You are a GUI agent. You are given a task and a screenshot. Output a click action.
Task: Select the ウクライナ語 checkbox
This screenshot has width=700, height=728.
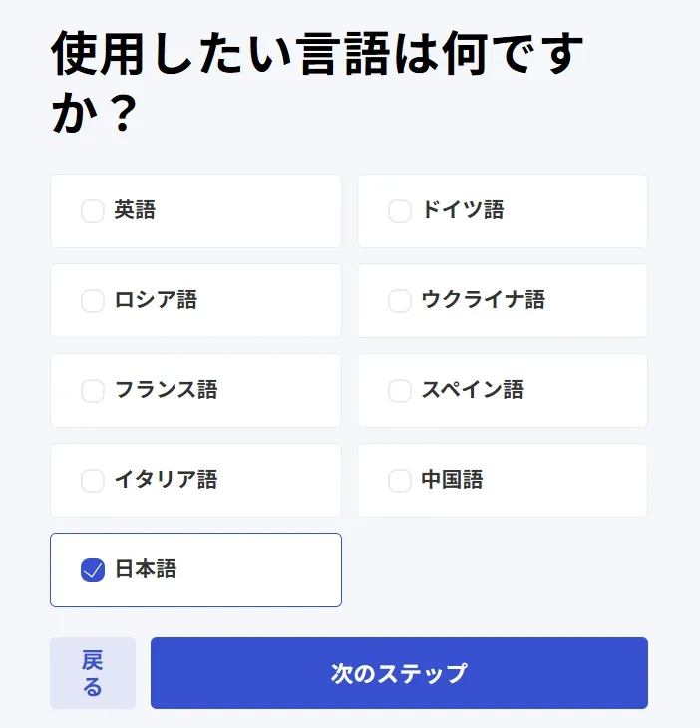click(400, 301)
